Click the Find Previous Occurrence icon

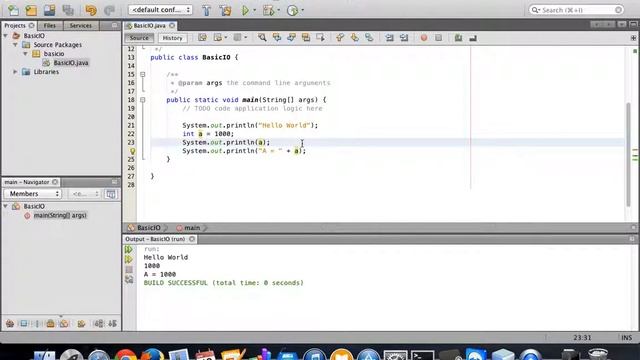pyautogui.click(x=277, y=38)
